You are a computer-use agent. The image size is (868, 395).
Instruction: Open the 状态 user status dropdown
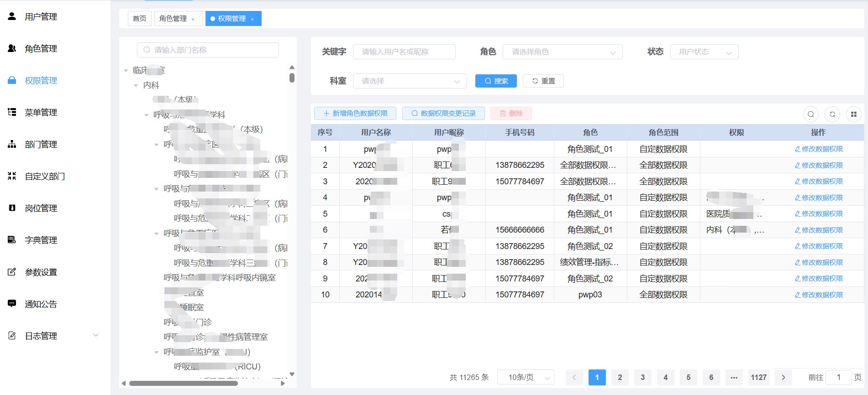[704, 52]
